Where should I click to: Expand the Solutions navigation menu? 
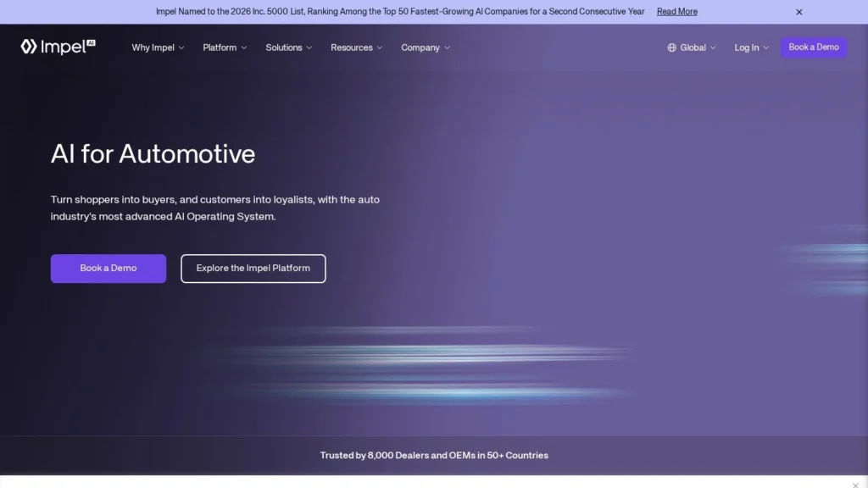289,47
